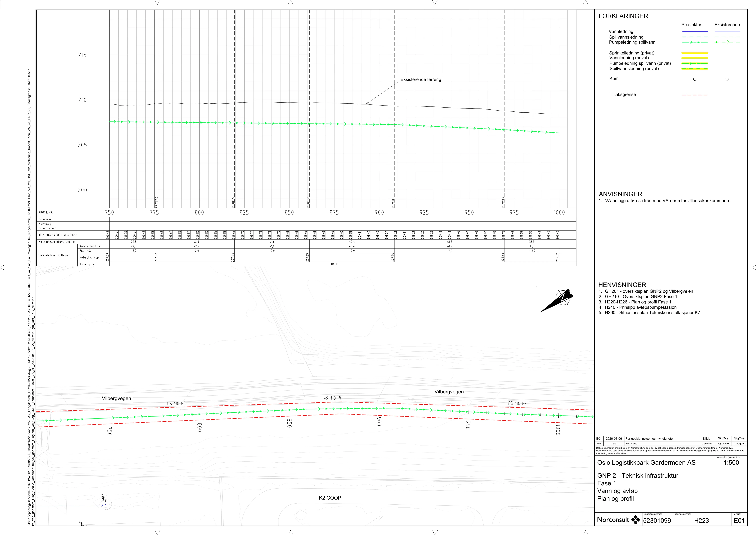Click reference 'H240 - Prinsipp avløpspumpestasjon'
This screenshot has height=535, width=756.
(640, 307)
